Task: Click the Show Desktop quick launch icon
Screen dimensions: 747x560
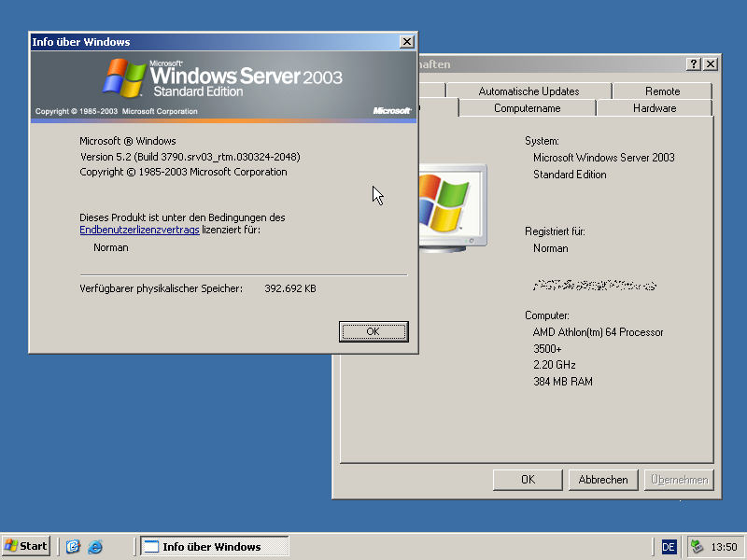Action: click(x=73, y=547)
